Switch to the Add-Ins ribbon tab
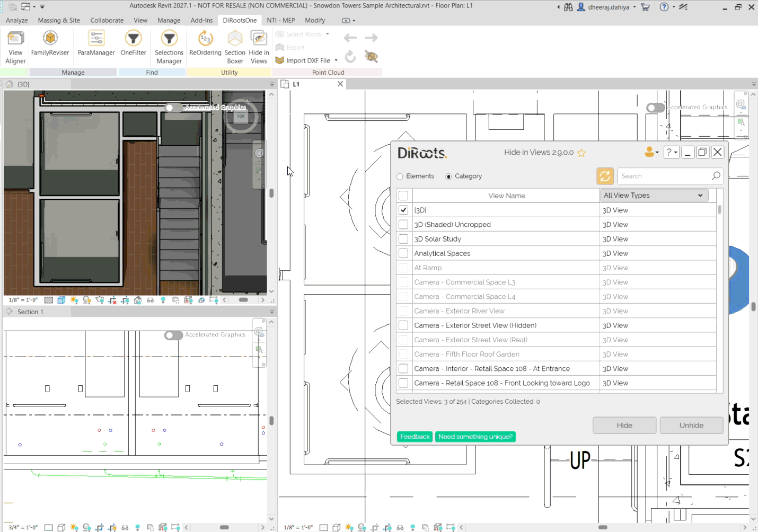 point(201,20)
